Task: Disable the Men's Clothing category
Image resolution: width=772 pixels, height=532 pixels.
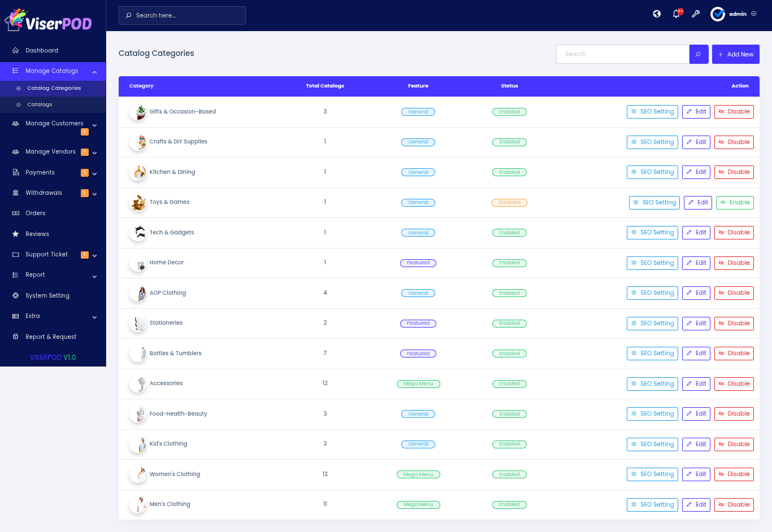Action: (x=734, y=505)
